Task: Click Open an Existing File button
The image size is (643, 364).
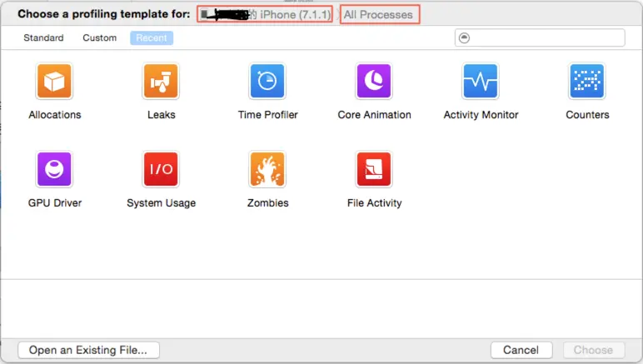Action: tap(88, 350)
